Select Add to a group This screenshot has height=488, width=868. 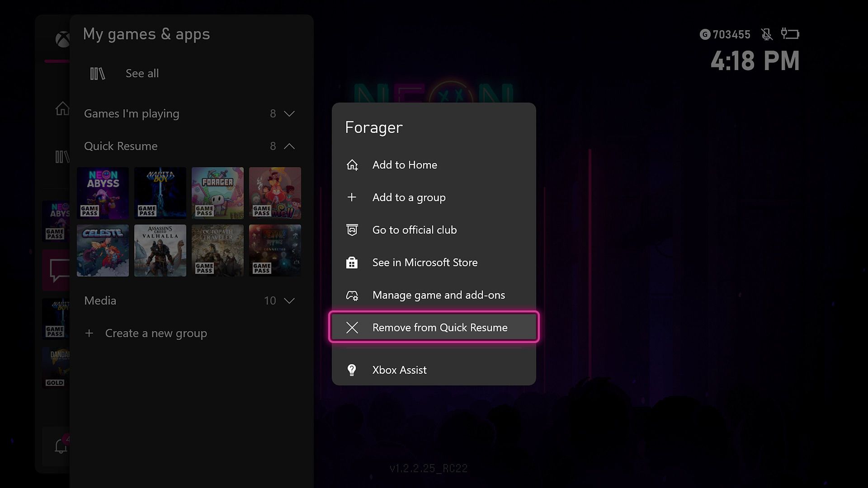click(434, 197)
